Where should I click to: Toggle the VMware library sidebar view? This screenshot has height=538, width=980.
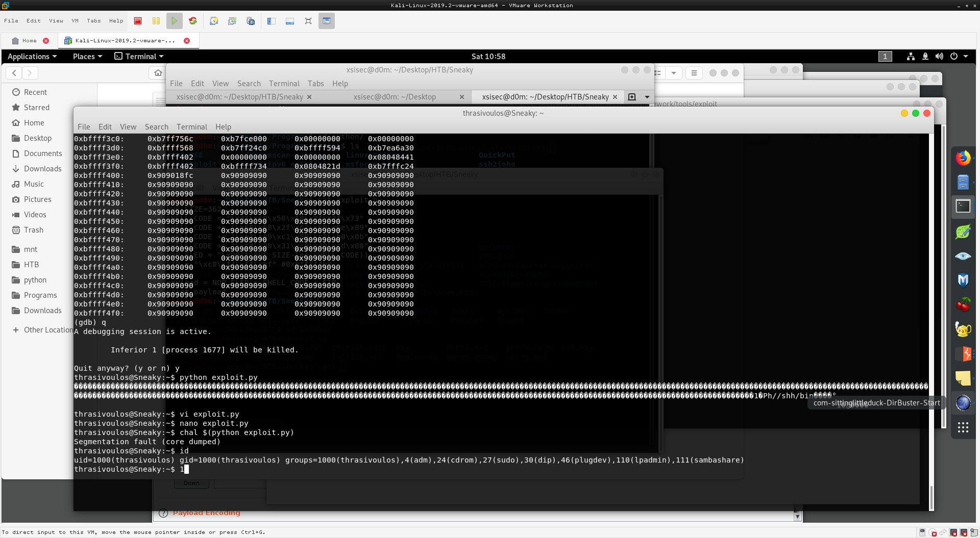272,21
